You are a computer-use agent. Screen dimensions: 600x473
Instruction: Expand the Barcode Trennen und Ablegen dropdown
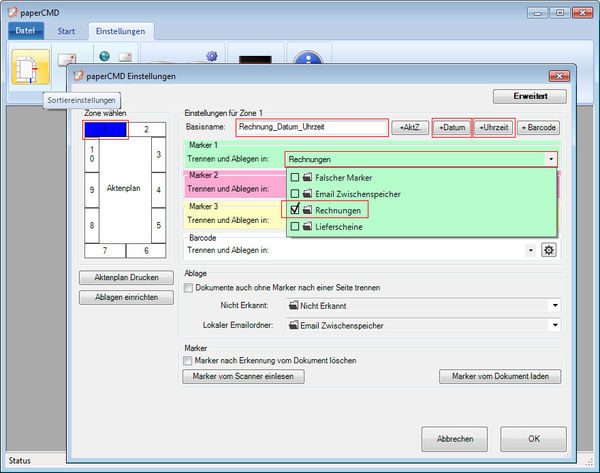530,250
